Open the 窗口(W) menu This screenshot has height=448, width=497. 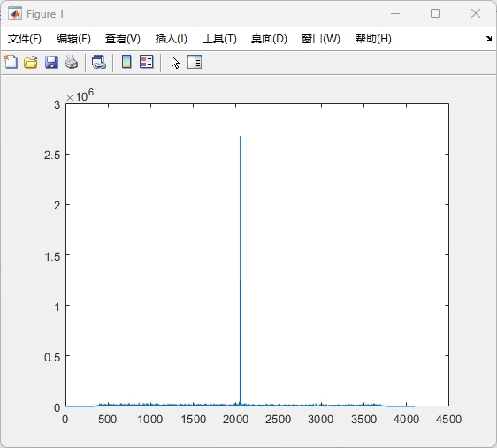click(321, 39)
